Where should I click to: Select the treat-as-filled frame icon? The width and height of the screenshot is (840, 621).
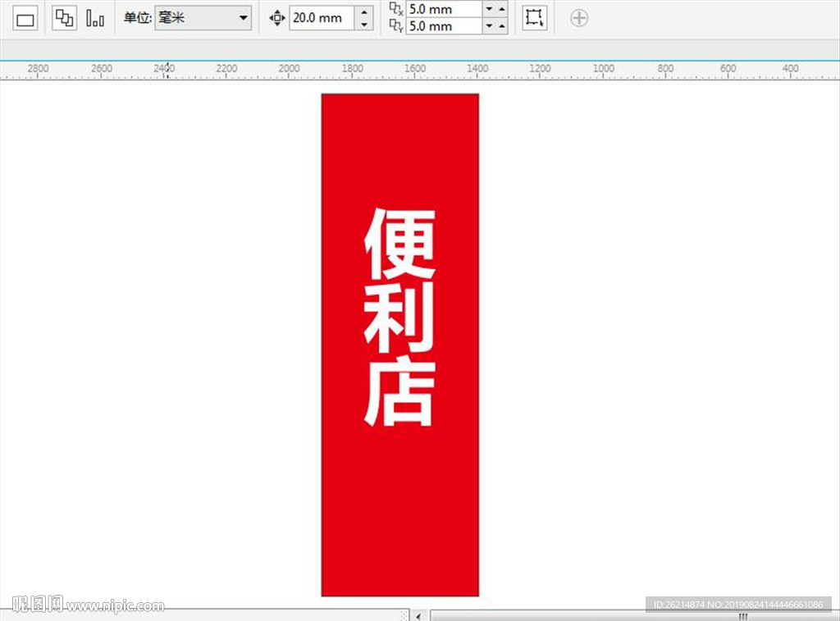[534, 17]
